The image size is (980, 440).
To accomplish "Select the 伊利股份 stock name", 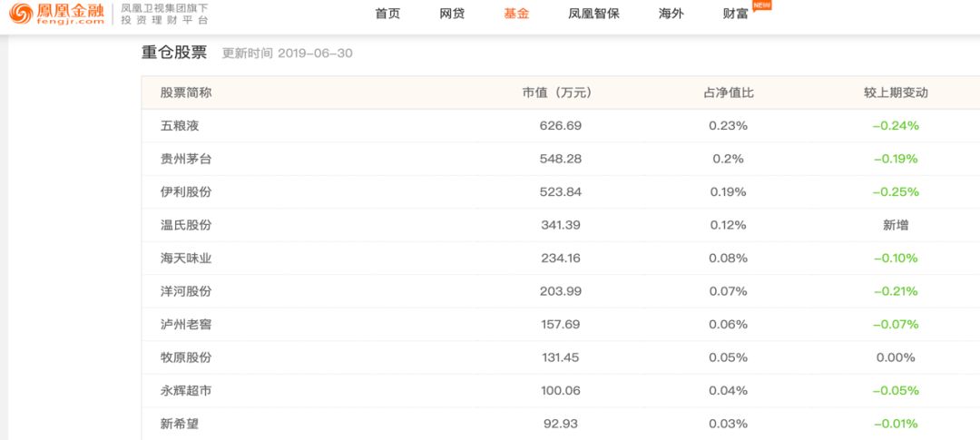I will point(186,191).
